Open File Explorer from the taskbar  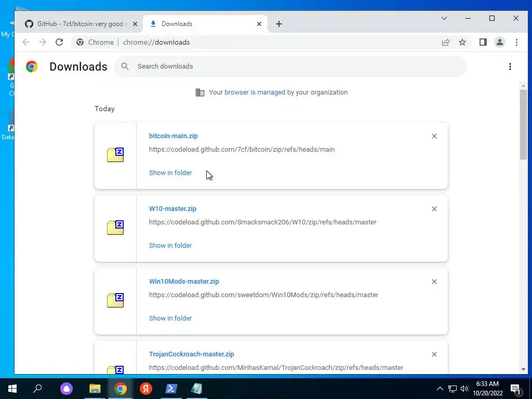click(95, 389)
